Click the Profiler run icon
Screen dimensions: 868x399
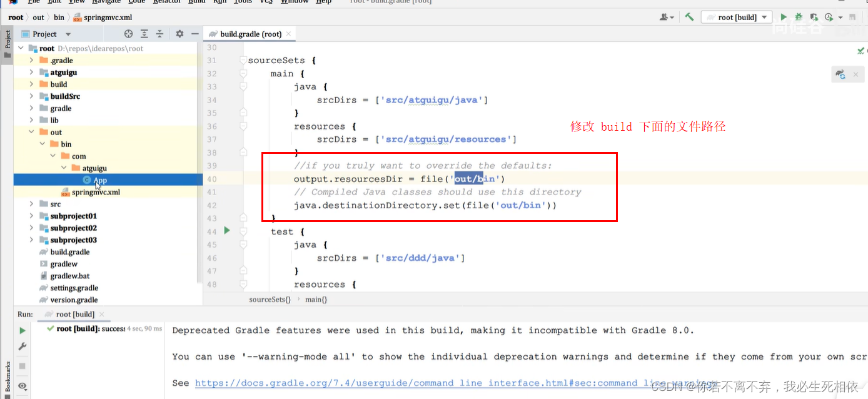829,18
